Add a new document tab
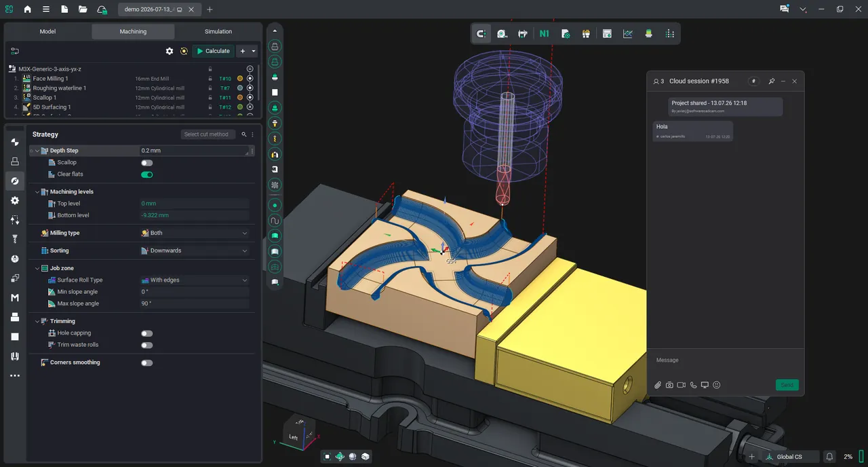This screenshot has height=467, width=868. 210,10
